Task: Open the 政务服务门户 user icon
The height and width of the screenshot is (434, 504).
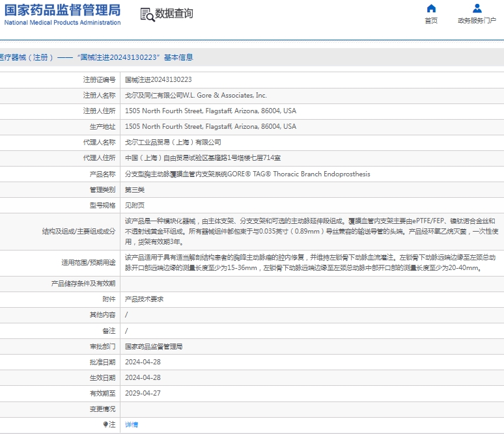Action: [x=477, y=8]
